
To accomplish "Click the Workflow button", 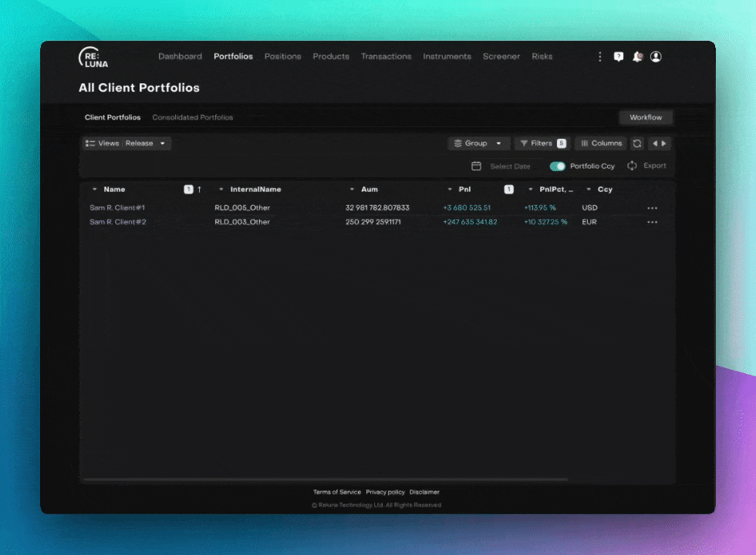I will point(646,118).
